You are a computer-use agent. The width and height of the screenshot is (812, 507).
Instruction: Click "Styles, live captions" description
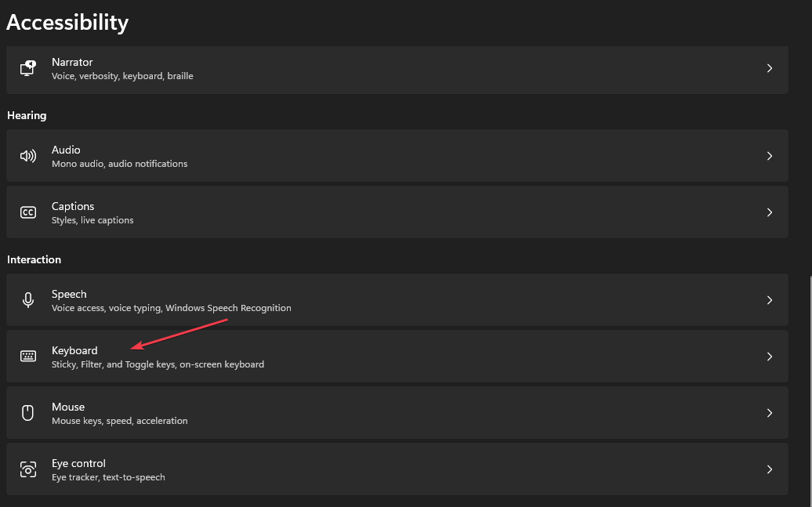click(x=92, y=220)
